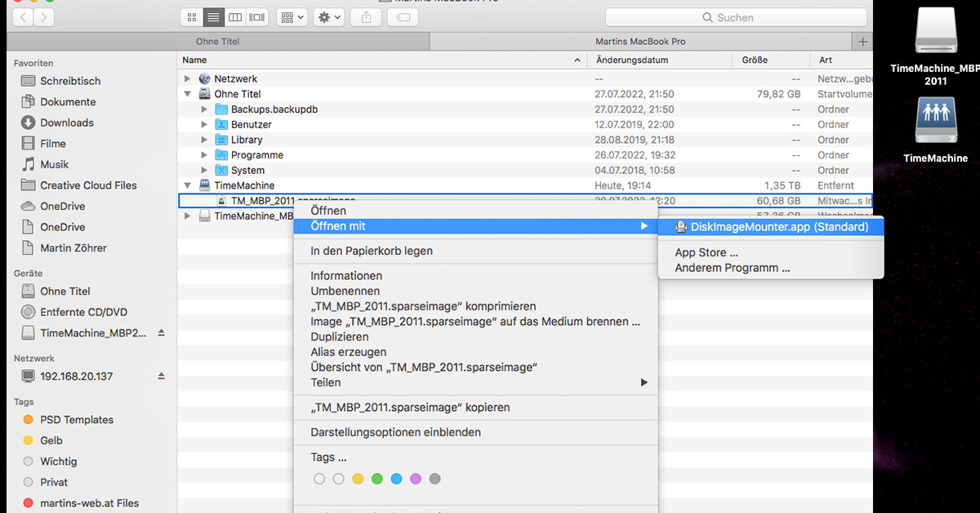Viewport: 980px width, 513px height.
Task: Choose Duplizieren in context menu
Action: [x=476, y=337]
